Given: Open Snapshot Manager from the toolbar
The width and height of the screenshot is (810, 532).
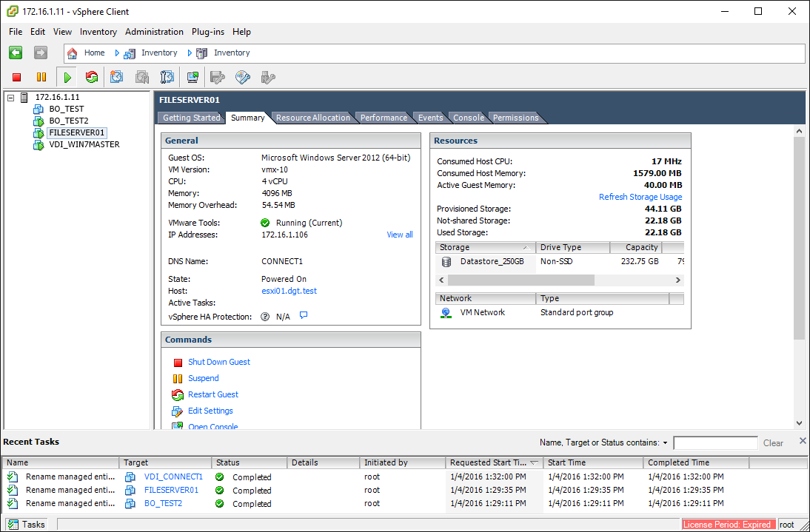Looking at the screenshot, I should [x=167, y=78].
